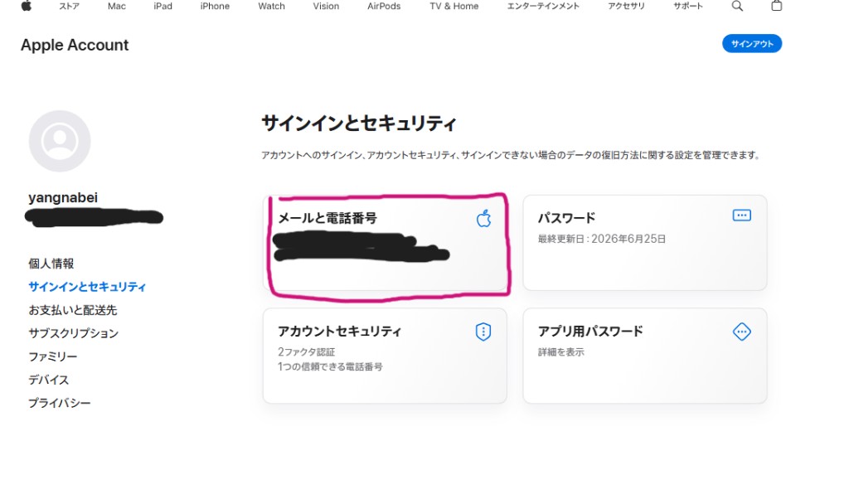
Task: Click diamond icon on アプリ用パスワード card
Action: 742,332
